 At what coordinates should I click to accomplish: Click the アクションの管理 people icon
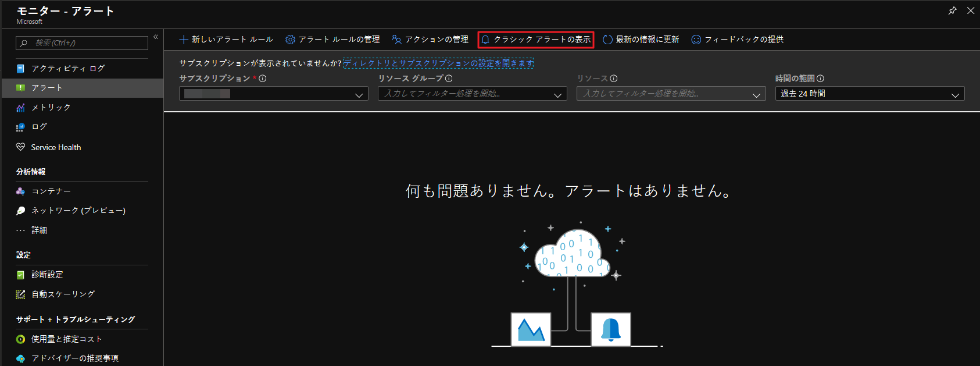coord(396,40)
